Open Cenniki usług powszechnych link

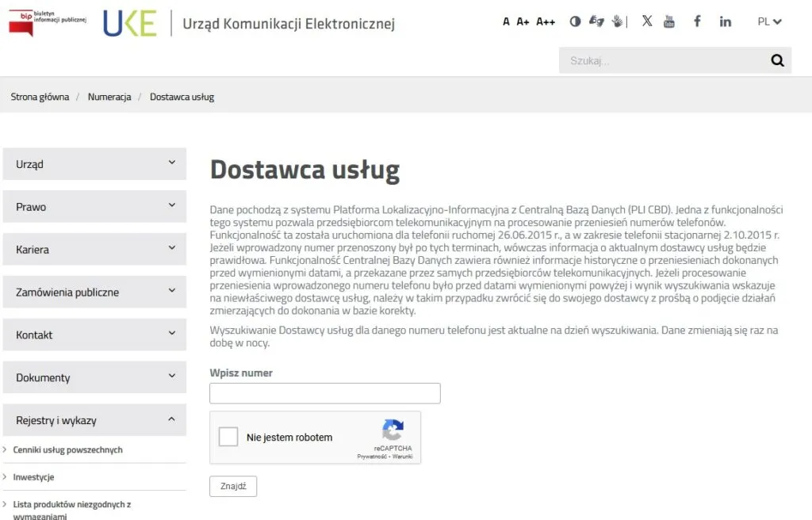68,449
